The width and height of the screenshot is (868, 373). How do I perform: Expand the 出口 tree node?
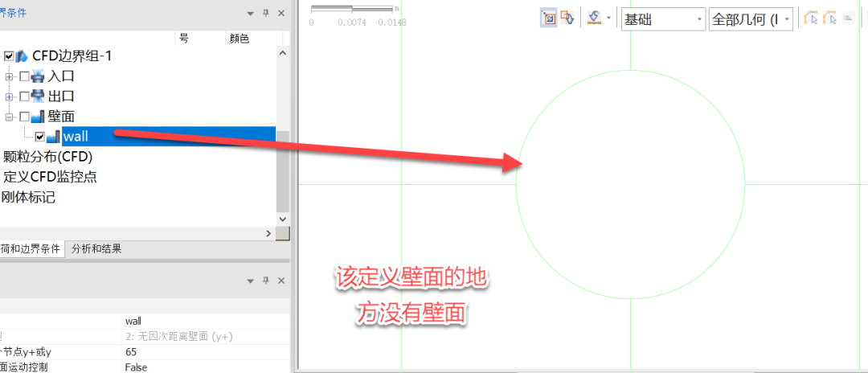tap(9, 96)
